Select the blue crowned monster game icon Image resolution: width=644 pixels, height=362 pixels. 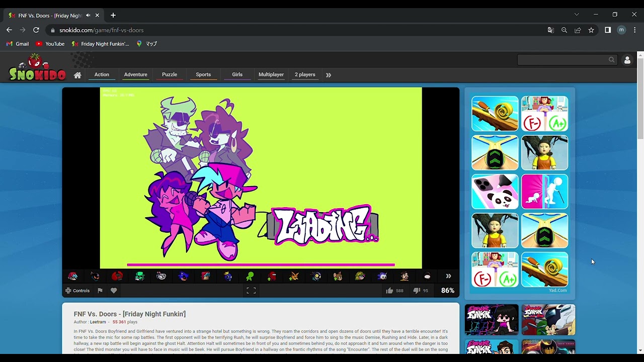click(x=228, y=276)
